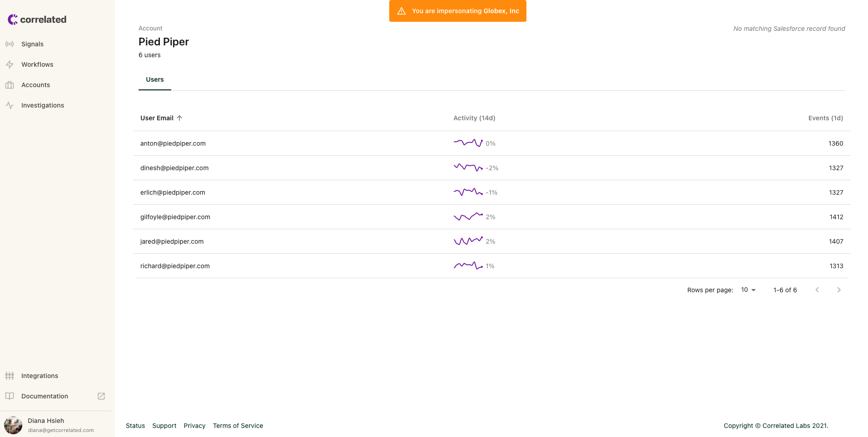Viewport: 868px width, 437px height.
Task: Click Diana Hsieh's avatar photo
Action: coord(13,425)
